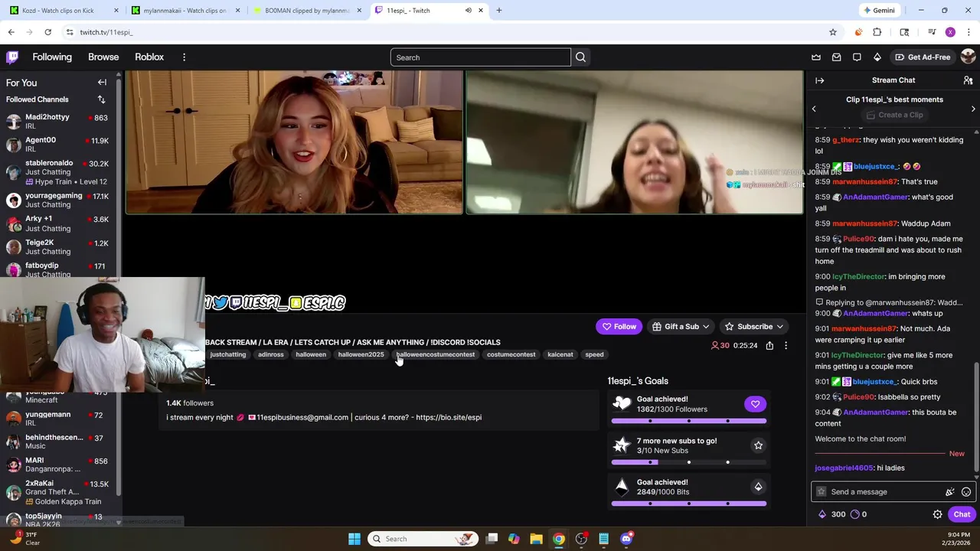Star the new subs goal
Viewport: 980px width, 551px height.
(758, 445)
